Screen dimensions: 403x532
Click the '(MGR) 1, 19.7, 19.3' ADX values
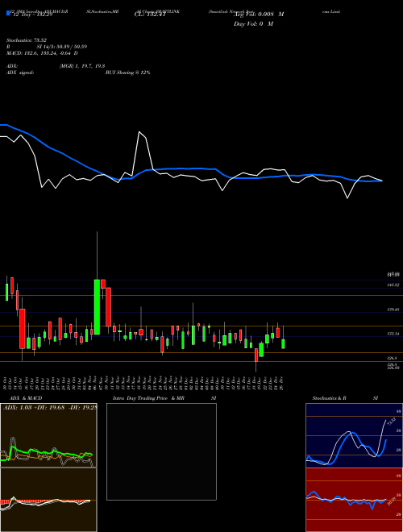82,66
